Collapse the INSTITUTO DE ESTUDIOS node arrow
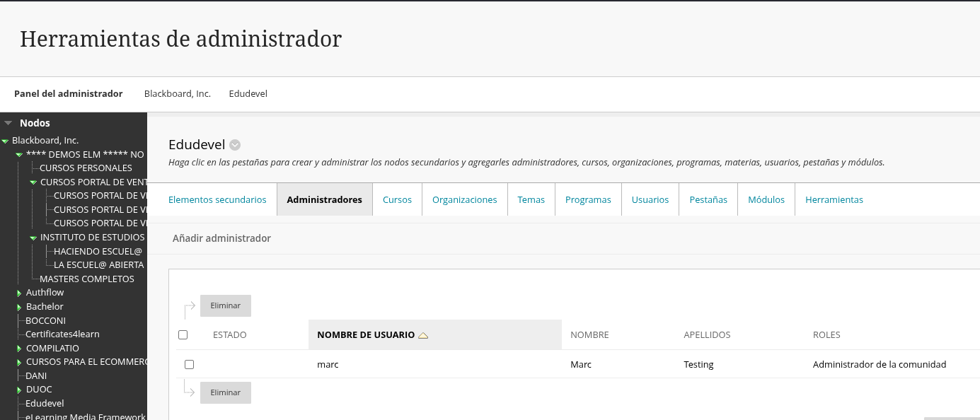The height and width of the screenshot is (420, 980). [x=33, y=238]
